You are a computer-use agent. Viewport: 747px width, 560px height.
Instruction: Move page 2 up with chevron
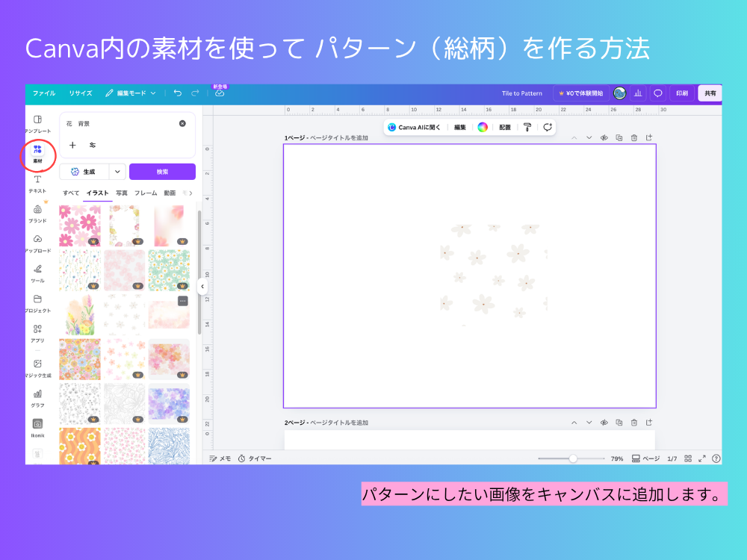[574, 423]
